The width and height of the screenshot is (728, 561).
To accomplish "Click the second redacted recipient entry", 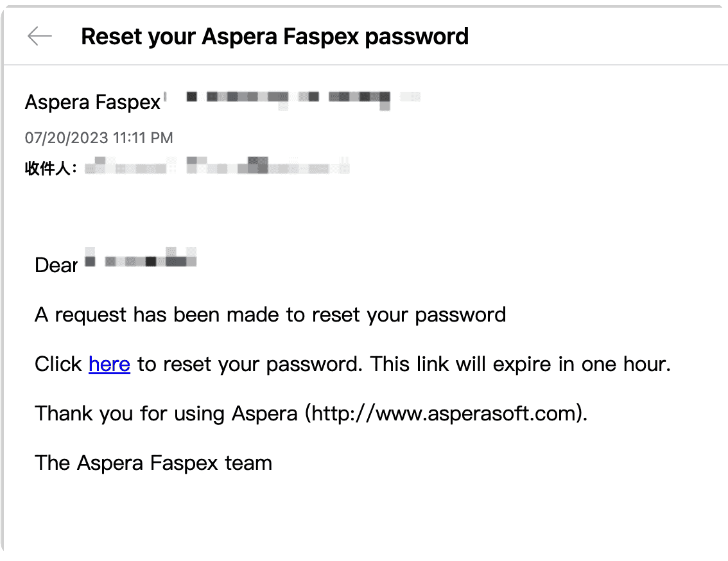I will [x=270, y=166].
